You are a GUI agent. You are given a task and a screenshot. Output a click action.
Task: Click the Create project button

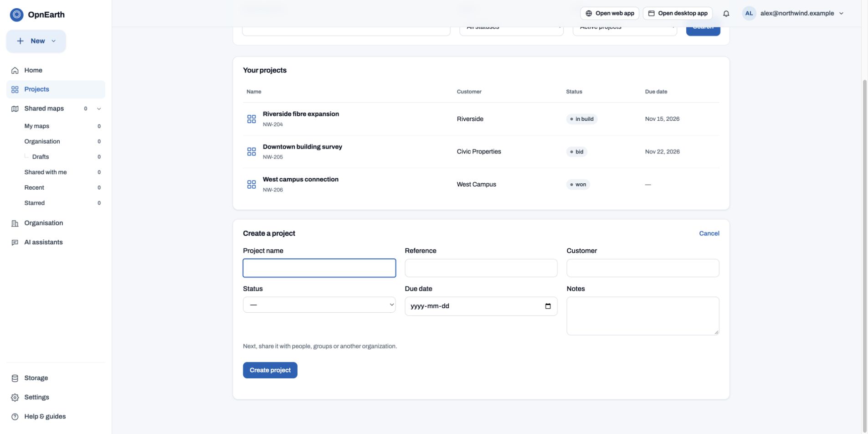(270, 370)
